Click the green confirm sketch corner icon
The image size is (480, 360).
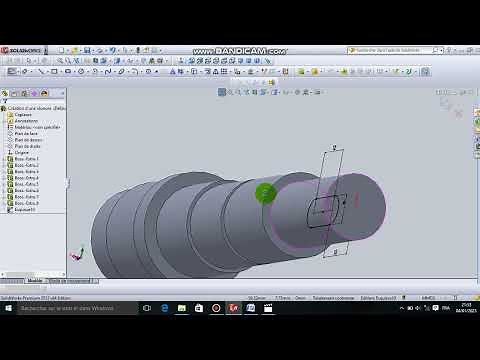coord(446,104)
